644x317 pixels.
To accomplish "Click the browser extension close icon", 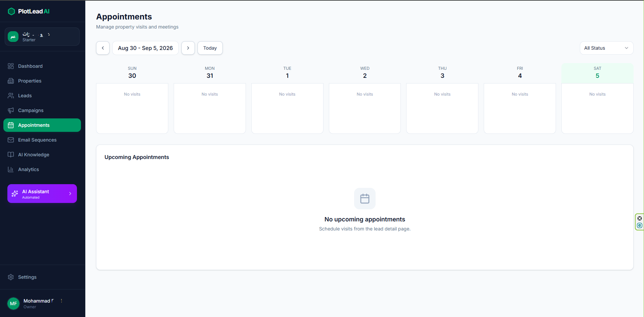I will (640, 218).
